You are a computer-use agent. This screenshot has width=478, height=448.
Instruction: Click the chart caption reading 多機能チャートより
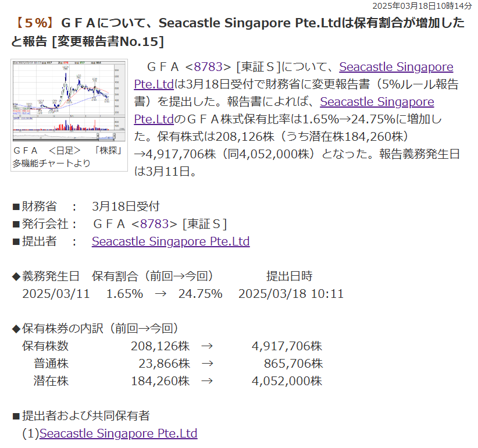[x=52, y=163]
